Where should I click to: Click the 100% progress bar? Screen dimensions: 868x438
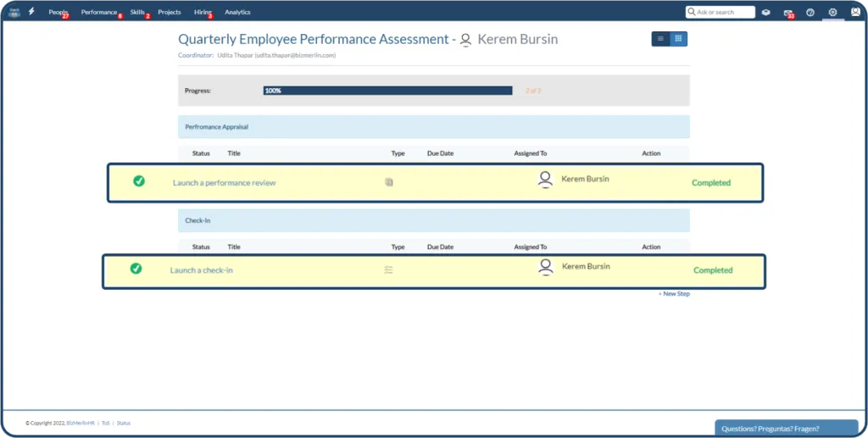(387, 91)
